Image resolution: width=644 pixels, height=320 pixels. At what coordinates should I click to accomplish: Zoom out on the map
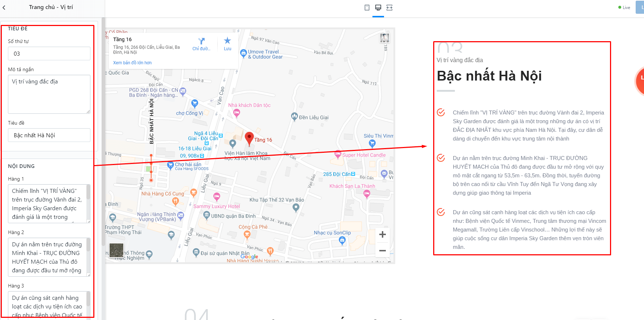383,251
